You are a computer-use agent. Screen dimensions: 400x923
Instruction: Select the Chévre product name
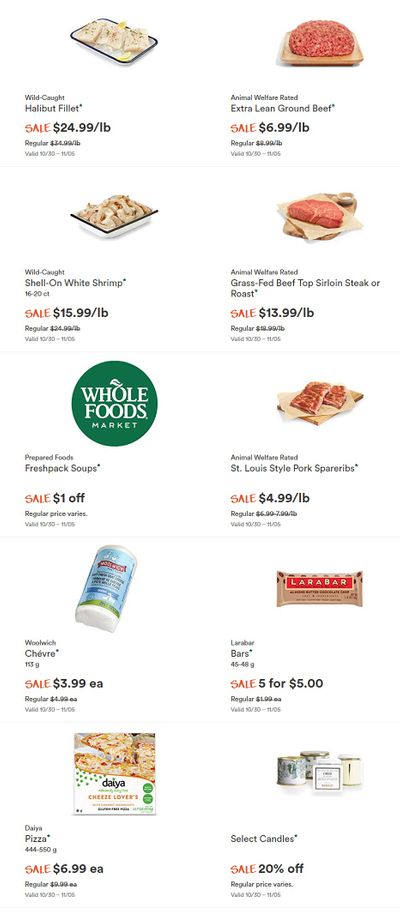(40, 653)
